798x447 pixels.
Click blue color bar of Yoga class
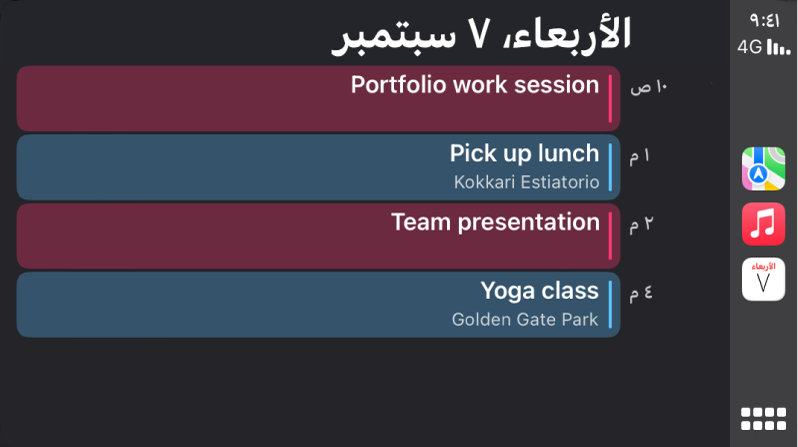pyautogui.click(x=610, y=304)
